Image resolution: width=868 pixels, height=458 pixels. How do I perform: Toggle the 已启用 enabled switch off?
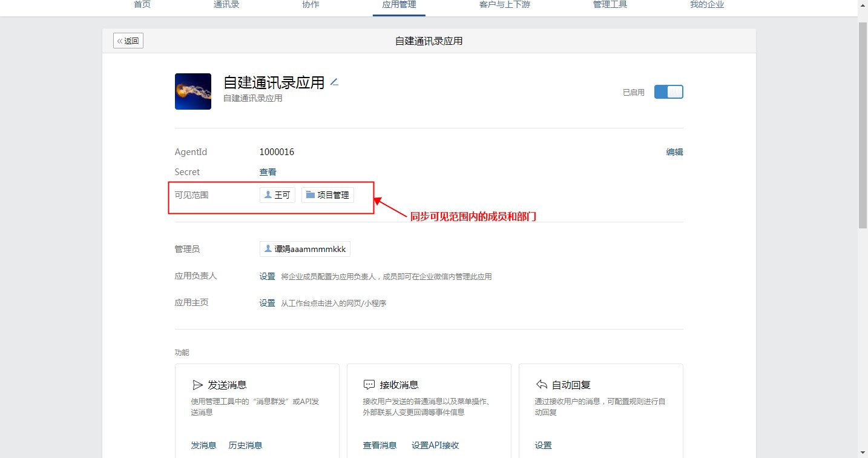(668, 92)
